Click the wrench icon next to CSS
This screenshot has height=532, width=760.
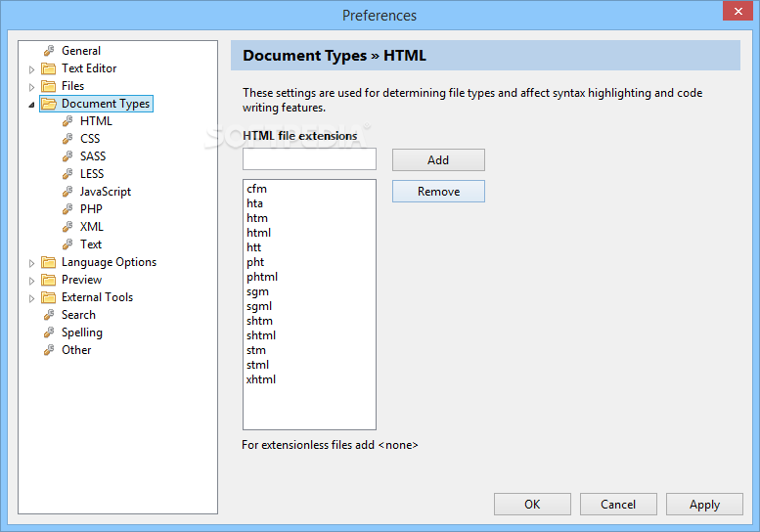[67, 139]
